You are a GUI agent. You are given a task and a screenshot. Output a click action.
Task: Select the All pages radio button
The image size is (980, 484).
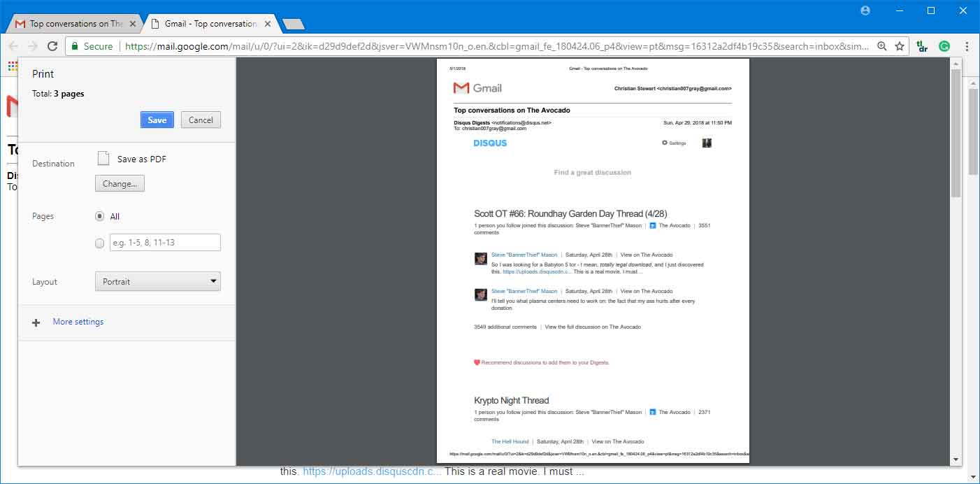coord(100,217)
